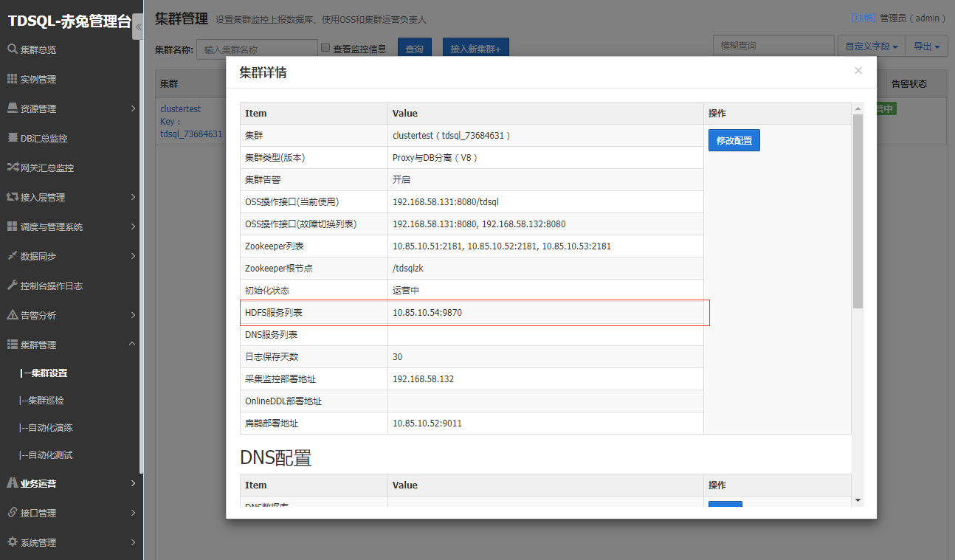
Task: Collapse the sidebar with the double-arrow icon
Action: point(138,27)
